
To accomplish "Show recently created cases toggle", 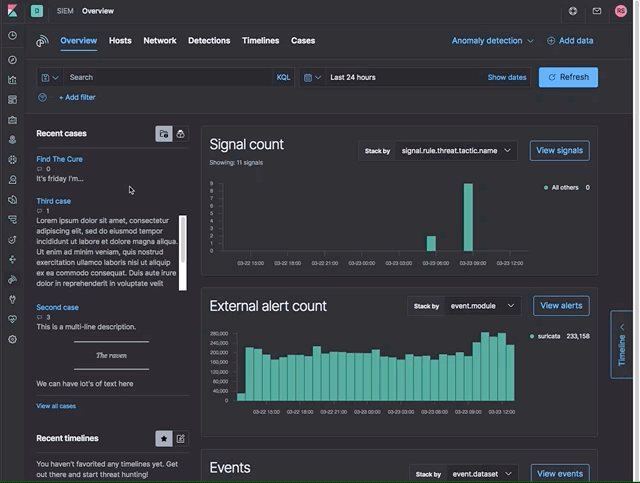I will point(164,134).
